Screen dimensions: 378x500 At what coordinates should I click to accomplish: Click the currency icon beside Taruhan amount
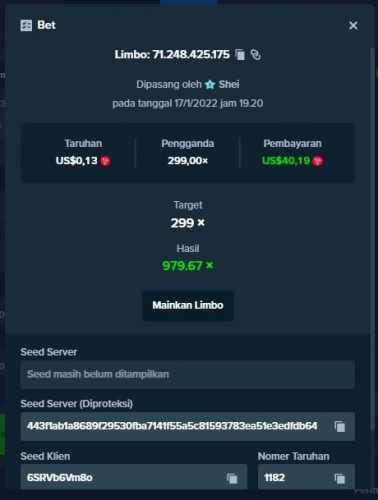click(105, 161)
